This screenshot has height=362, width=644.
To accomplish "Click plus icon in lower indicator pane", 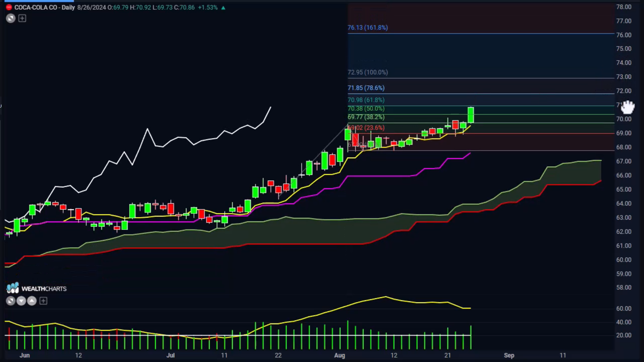I will coord(43,301).
